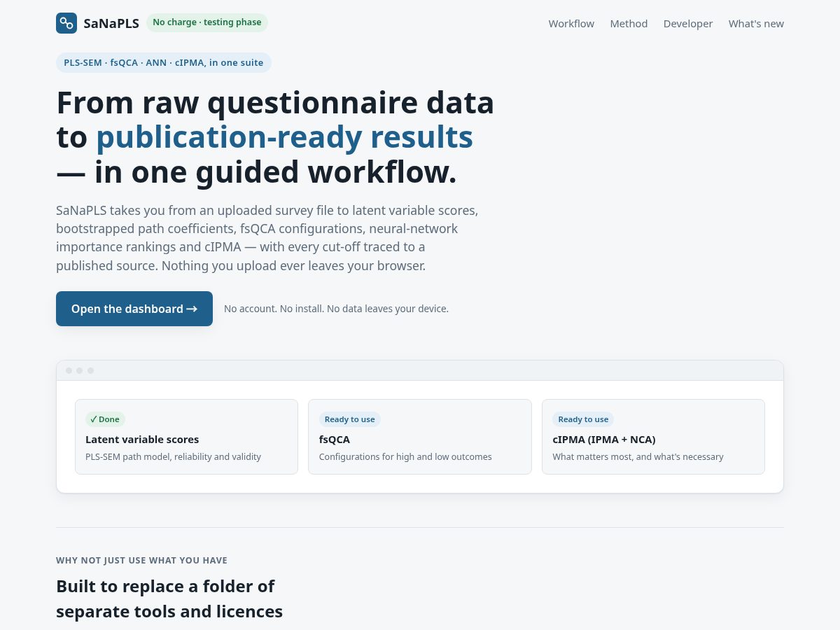
Task: Click the fsQCA card's Ready to use badge
Action: pyautogui.click(x=349, y=419)
